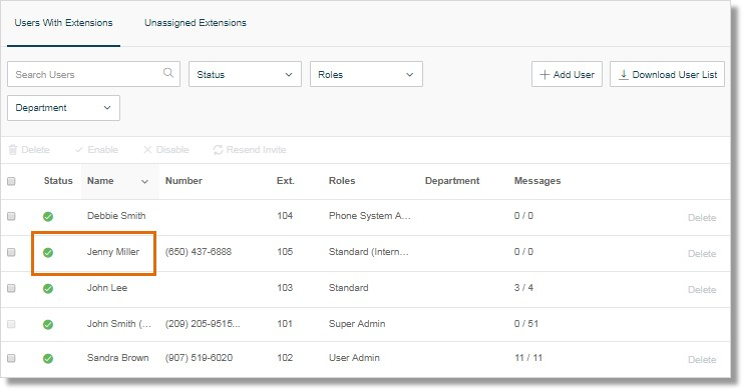Check the box for John Smith's row

[11, 324]
